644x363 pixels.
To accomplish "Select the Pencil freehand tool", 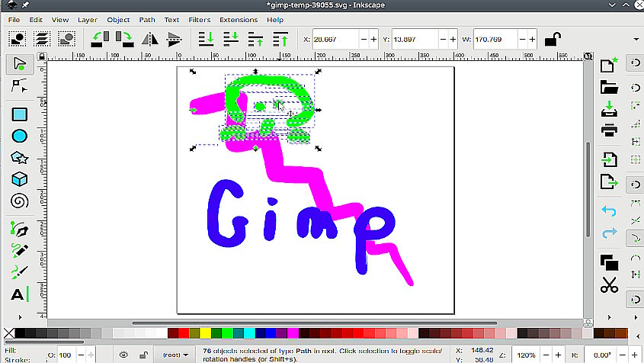I will tap(19, 251).
